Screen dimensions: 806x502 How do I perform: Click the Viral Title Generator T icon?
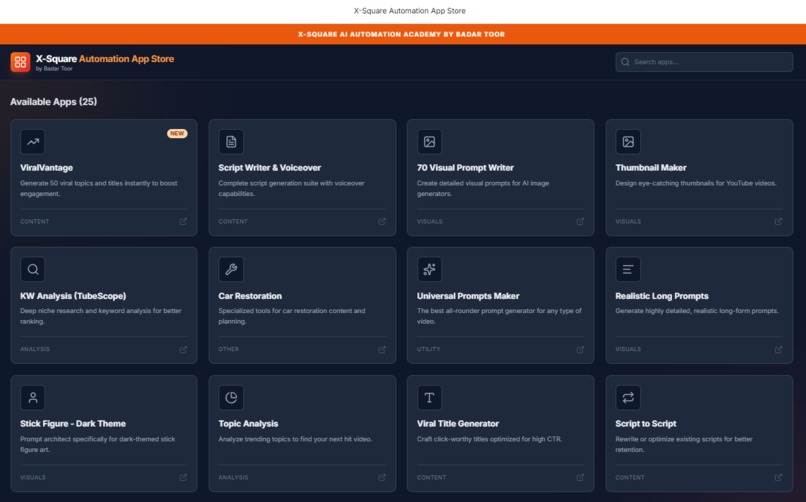pyautogui.click(x=429, y=397)
